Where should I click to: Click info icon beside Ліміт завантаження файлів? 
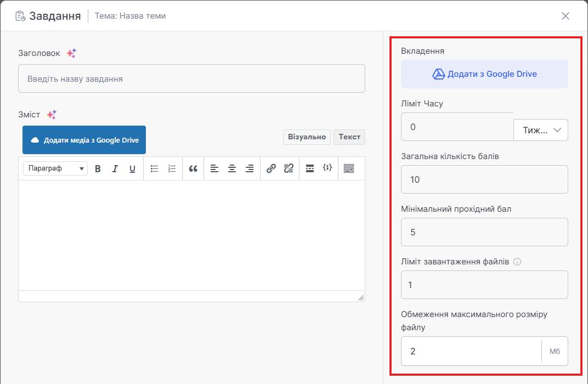pos(517,262)
